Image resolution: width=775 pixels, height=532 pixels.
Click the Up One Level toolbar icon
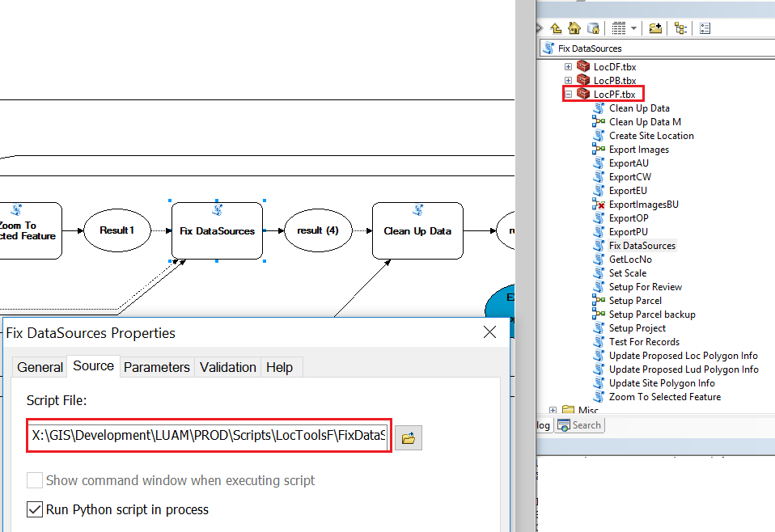[556, 28]
